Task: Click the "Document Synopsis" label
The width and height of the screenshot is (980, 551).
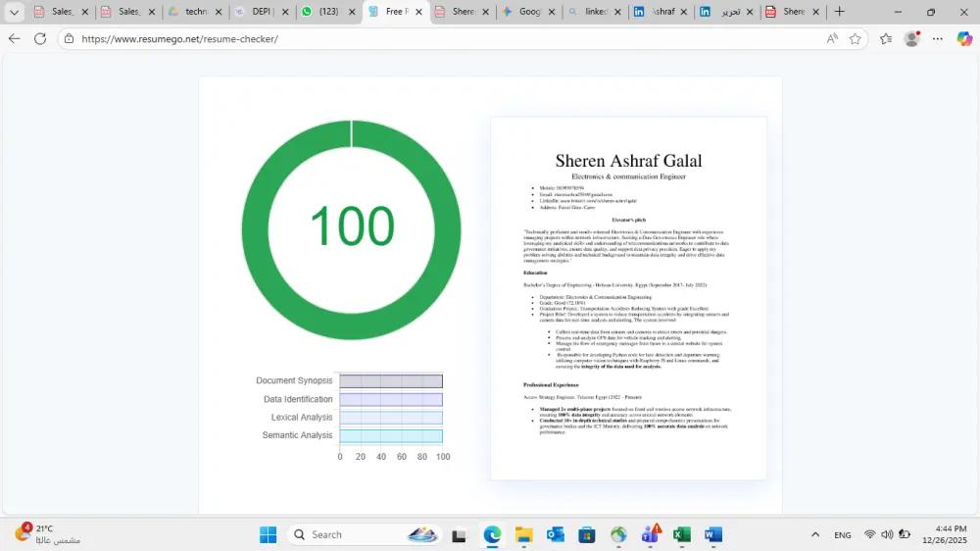Action: pos(294,380)
